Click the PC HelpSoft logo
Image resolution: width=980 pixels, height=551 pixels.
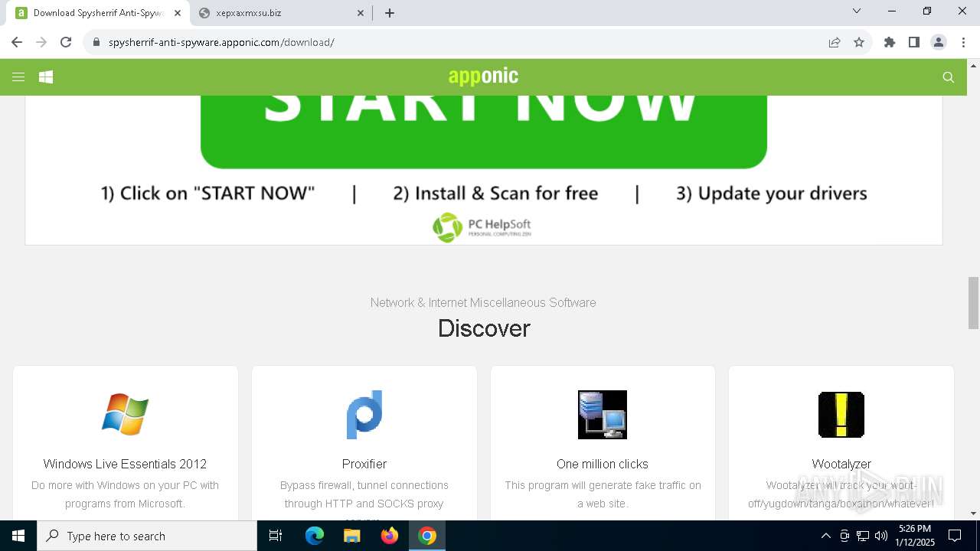(x=482, y=227)
